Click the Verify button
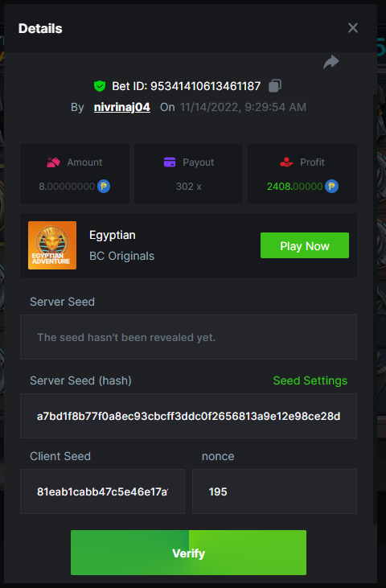The image size is (386, 588). (x=188, y=553)
